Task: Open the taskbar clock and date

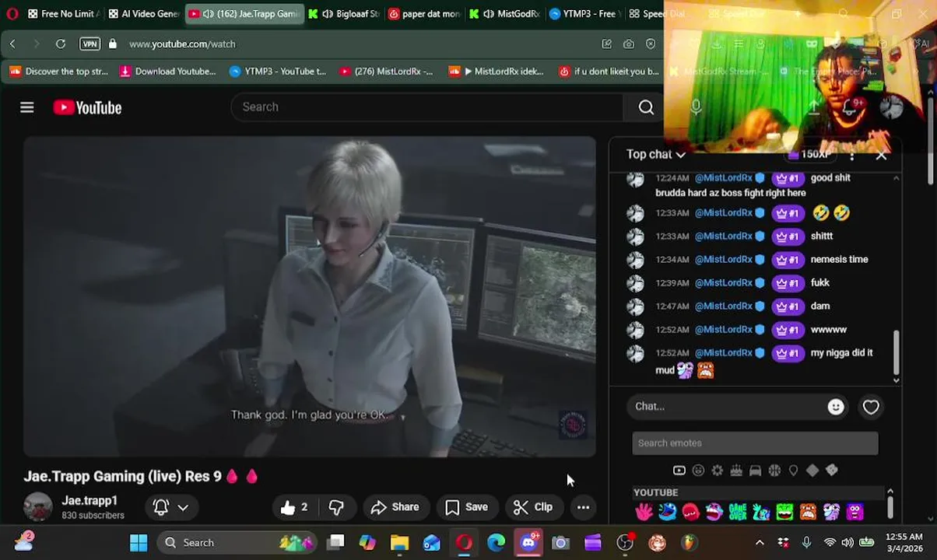Action: coord(904,542)
